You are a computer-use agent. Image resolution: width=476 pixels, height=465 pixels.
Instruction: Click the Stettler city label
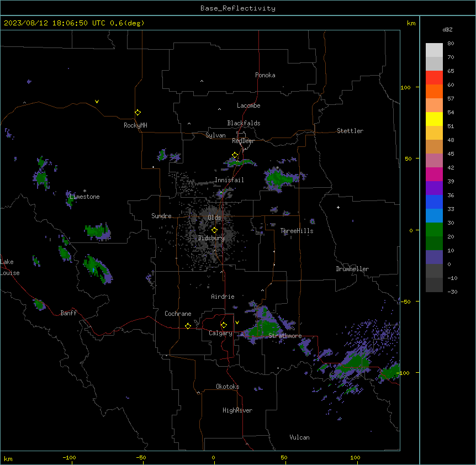pos(350,131)
